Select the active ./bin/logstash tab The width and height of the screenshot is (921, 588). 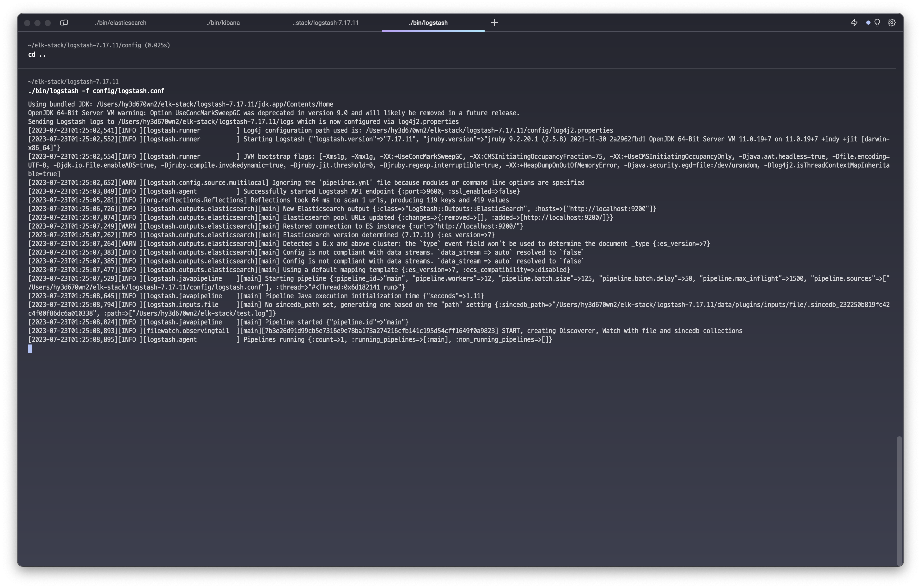(428, 23)
